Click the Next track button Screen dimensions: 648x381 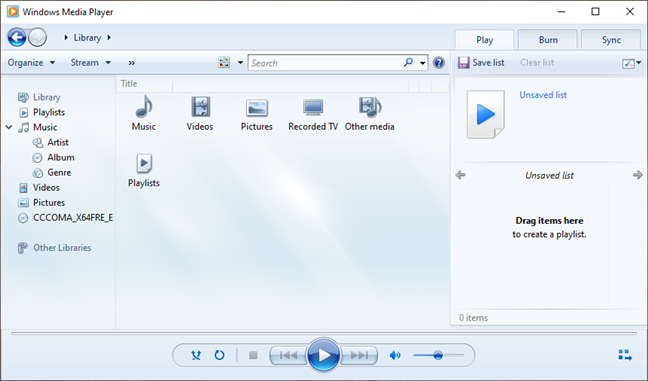(359, 355)
